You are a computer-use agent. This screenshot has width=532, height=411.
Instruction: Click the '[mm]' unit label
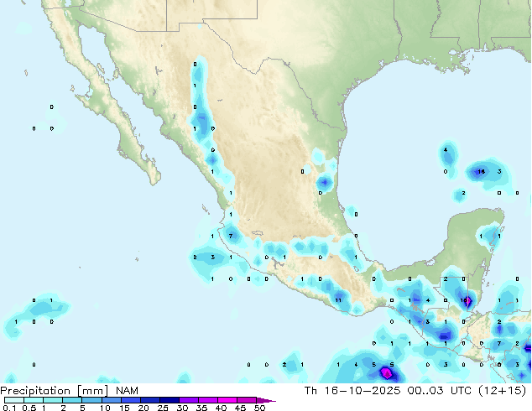(x=93, y=391)
